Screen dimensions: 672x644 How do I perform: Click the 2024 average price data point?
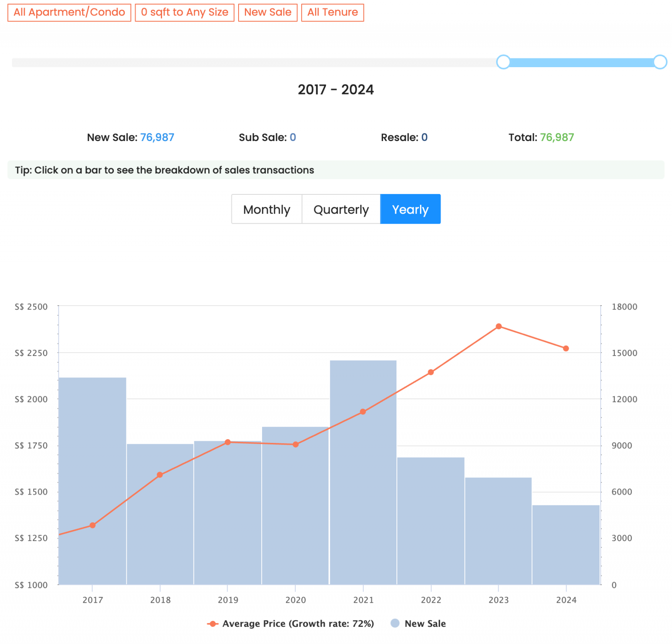click(x=566, y=348)
